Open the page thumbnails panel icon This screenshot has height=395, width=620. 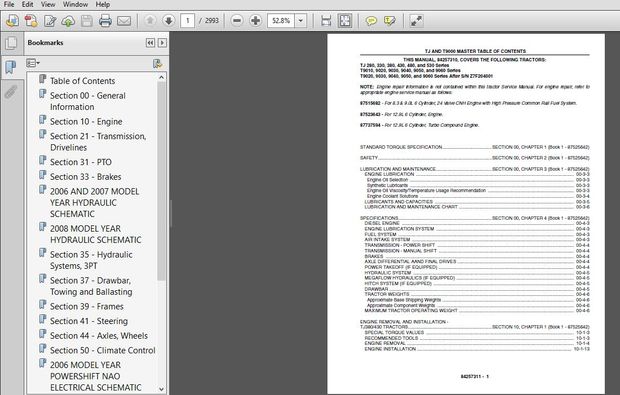coord(11,43)
